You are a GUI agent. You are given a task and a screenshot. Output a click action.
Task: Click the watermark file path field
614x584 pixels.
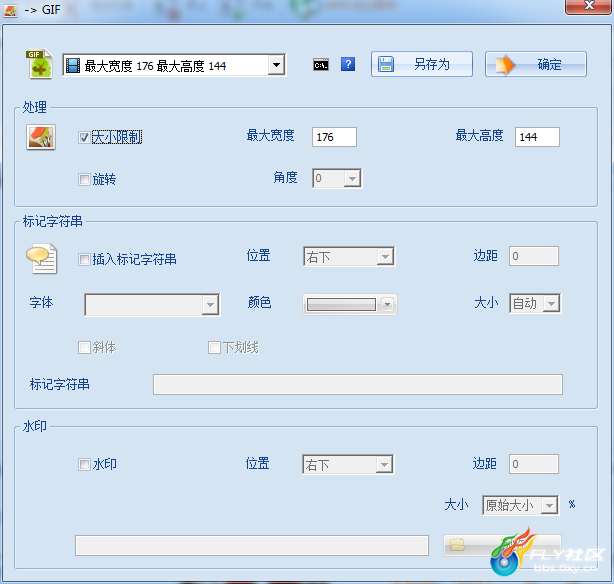pyautogui.click(x=252, y=545)
